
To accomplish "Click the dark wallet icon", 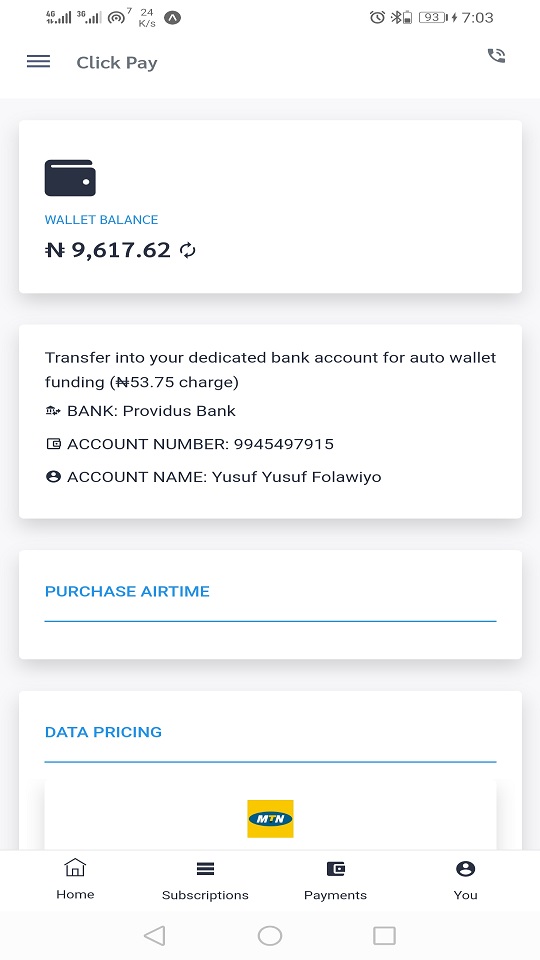I will click(70, 178).
